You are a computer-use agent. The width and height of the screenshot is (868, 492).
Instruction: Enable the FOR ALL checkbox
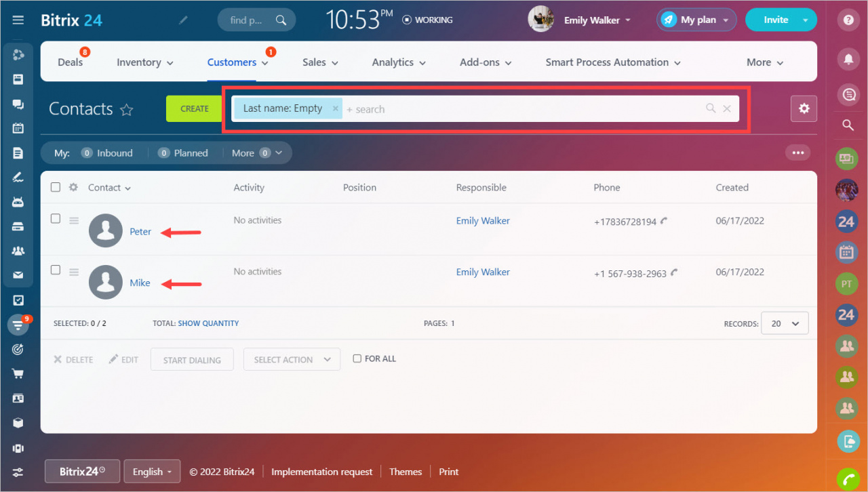(357, 358)
